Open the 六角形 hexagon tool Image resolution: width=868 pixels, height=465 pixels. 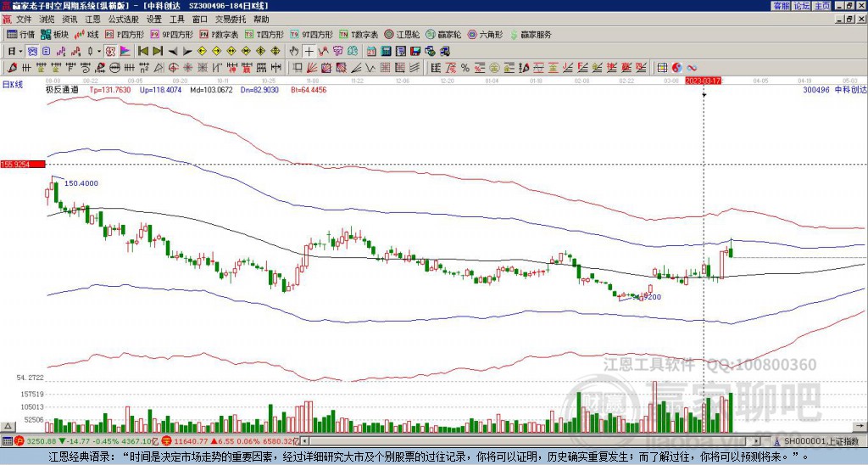pyautogui.click(x=485, y=34)
